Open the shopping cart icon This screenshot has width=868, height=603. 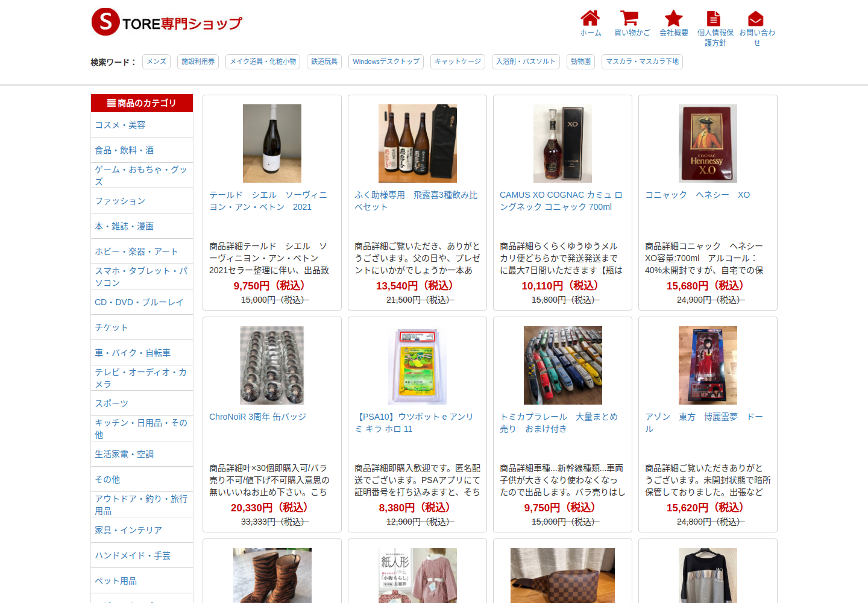pyautogui.click(x=629, y=17)
